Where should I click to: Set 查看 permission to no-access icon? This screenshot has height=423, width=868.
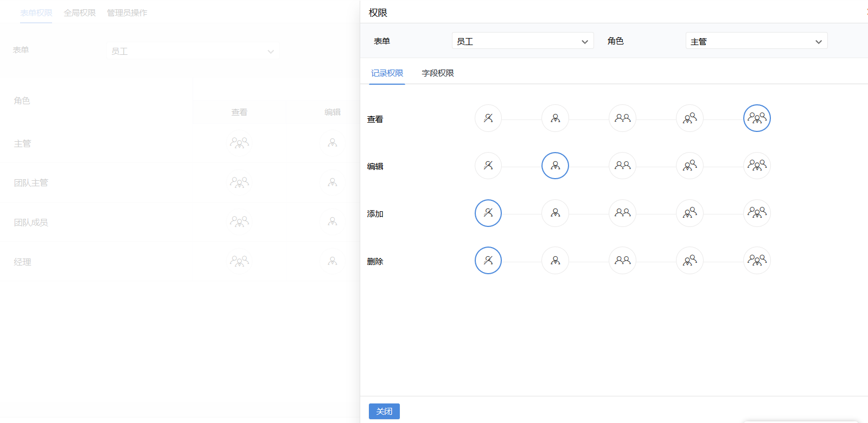[x=488, y=118]
